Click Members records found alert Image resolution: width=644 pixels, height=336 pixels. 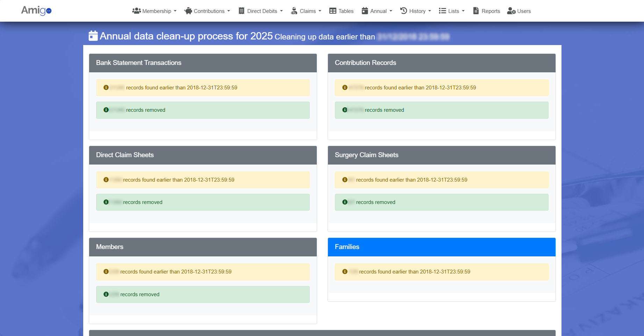point(203,272)
